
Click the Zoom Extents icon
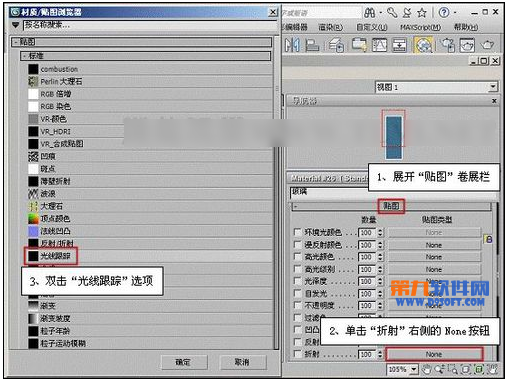pos(466,369)
